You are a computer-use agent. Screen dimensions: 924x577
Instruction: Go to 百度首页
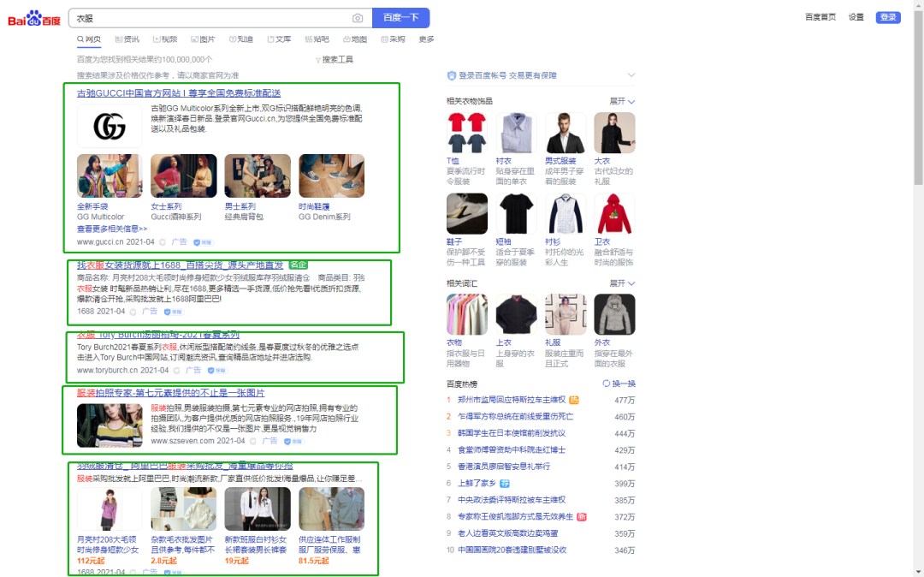[x=820, y=17]
